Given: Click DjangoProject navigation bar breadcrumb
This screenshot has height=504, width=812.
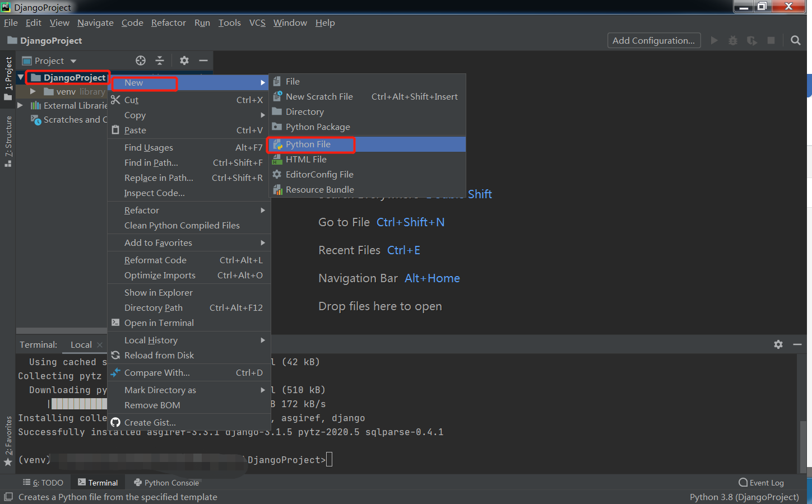Looking at the screenshot, I should pos(45,40).
